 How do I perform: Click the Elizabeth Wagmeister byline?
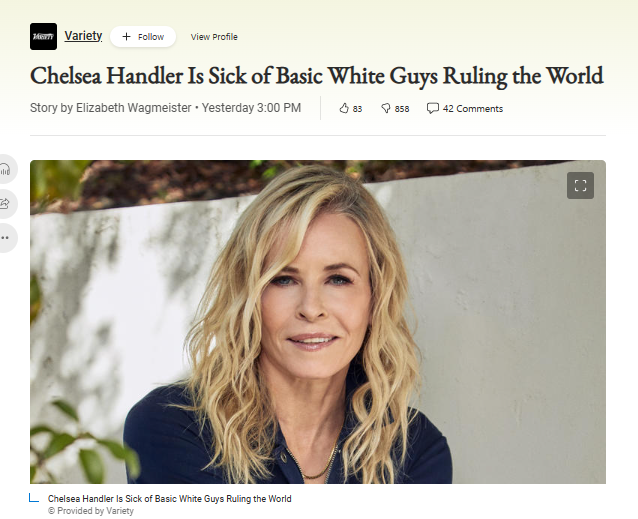click(134, 108)
